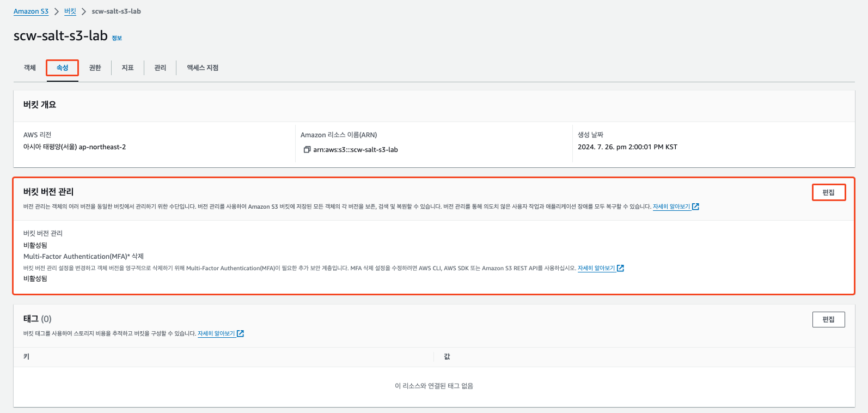
Task: Open the 객체 tab
Action: [x=30, y=68]
